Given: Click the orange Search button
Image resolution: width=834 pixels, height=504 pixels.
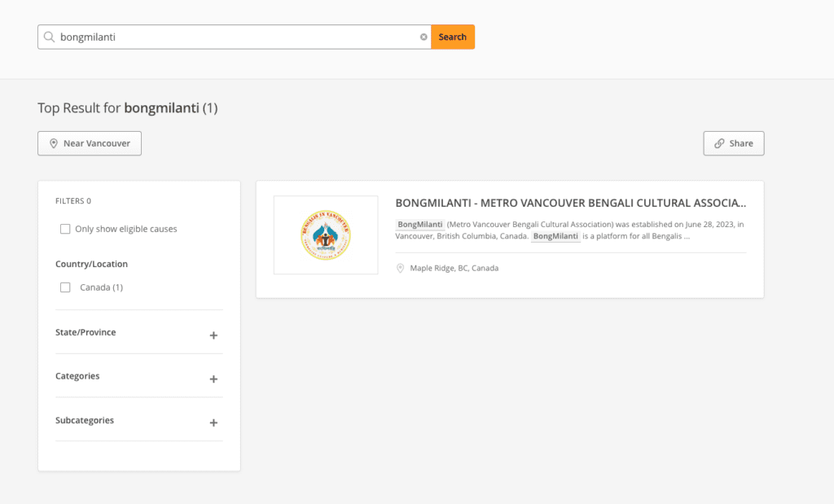Looking at the screenshot, I should (x=453, y=37).
